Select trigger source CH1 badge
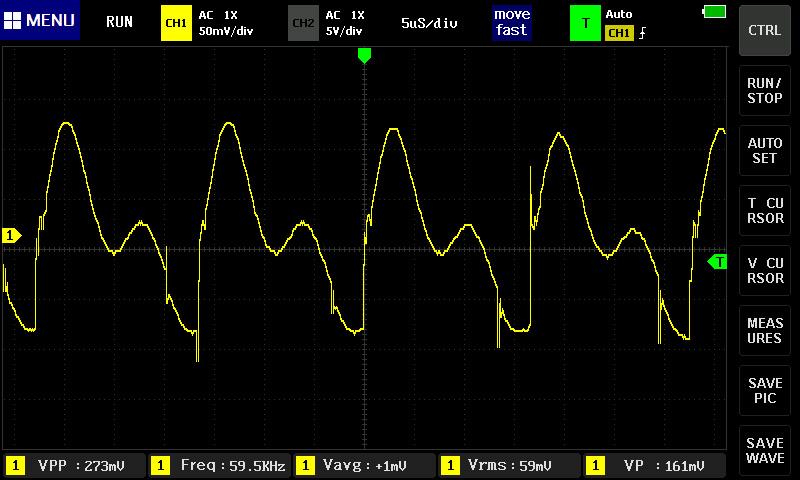The height and width of the screenshot is (480, 800). point(619,33)
